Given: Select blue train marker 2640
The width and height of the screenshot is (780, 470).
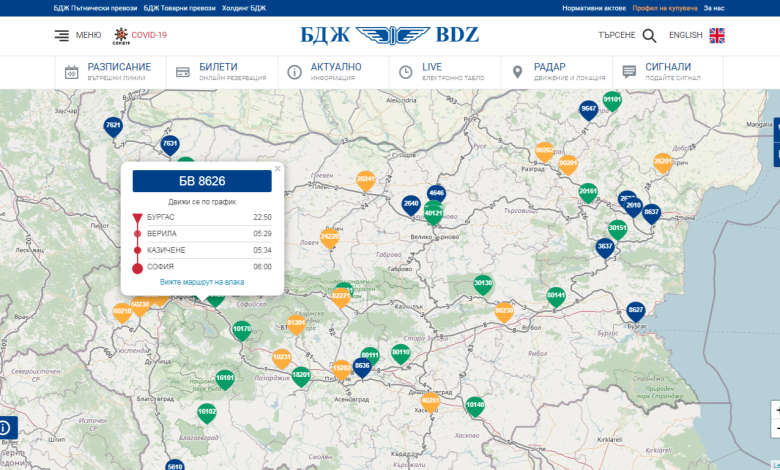Looking at the screenshot, I should point(411,205).
